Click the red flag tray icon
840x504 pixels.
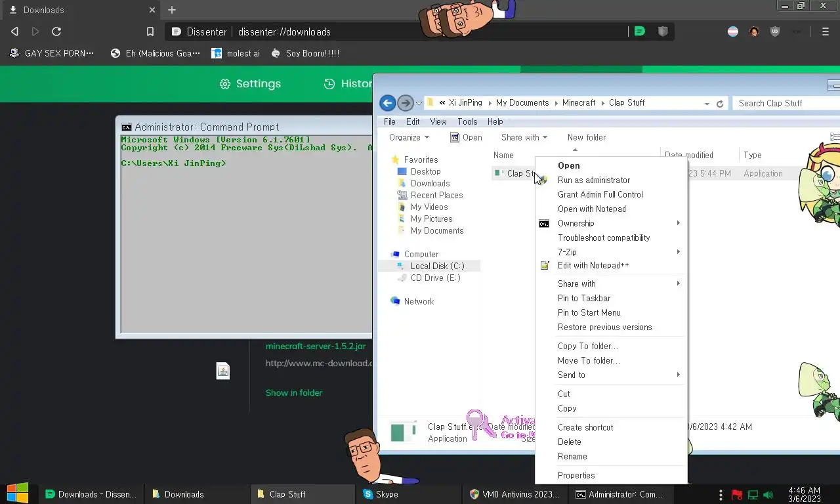737,495
